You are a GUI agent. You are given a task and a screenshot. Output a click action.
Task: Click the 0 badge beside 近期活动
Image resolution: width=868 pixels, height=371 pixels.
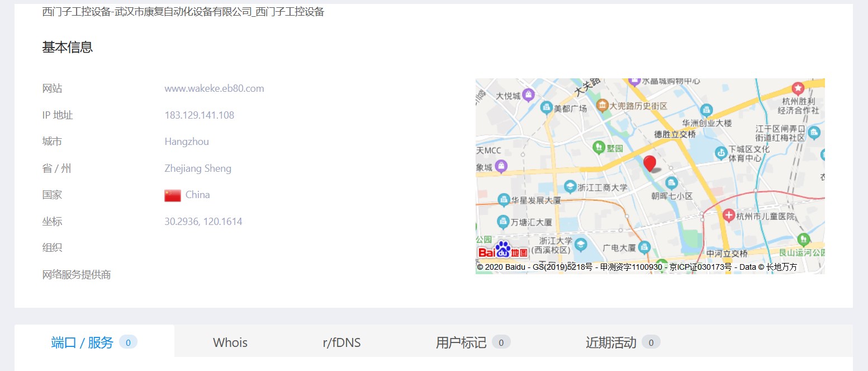point(651,342)
